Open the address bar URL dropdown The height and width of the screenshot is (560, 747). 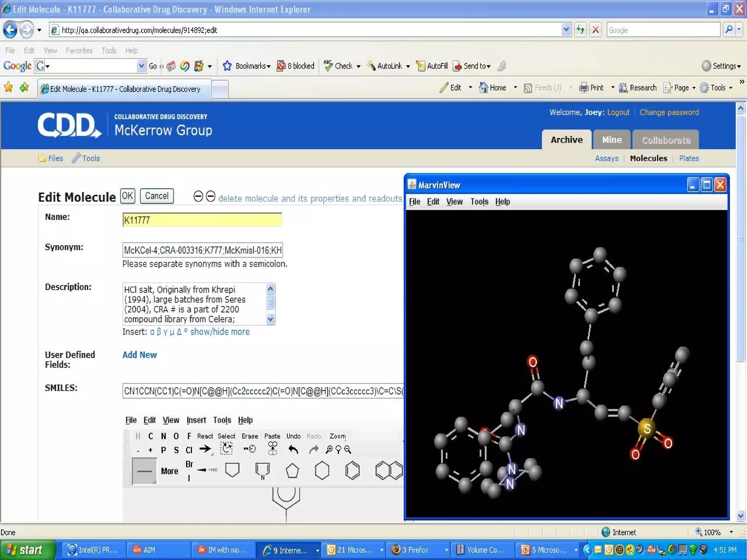[566, 30]
